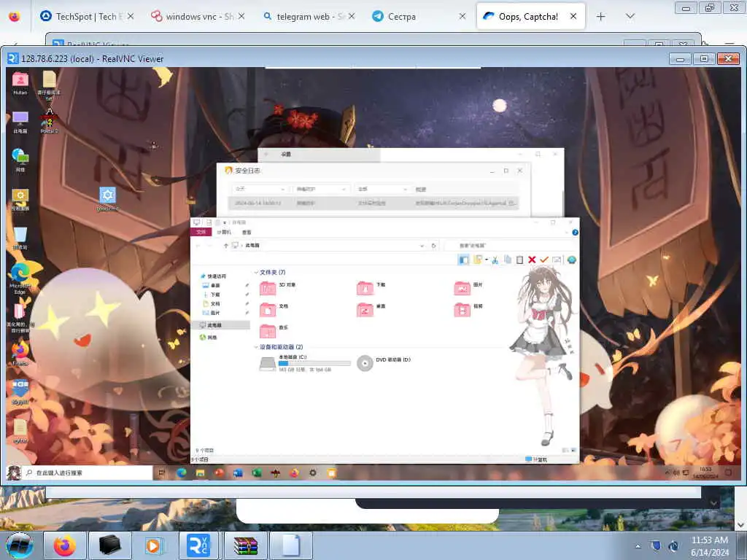The width and height of the screenshot is (747, 560).
Task: Select the log entry row in security log window
Action: pyautogui.click(x=374, y=203)
